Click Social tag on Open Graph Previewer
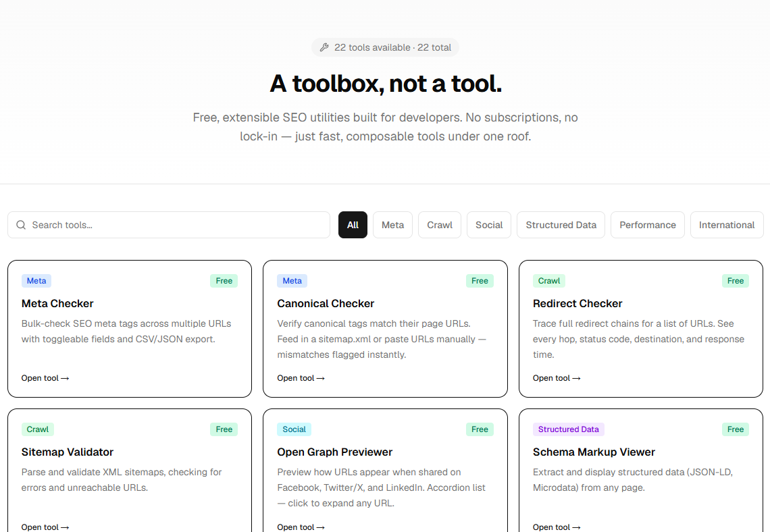 click(x=294, y=429)
